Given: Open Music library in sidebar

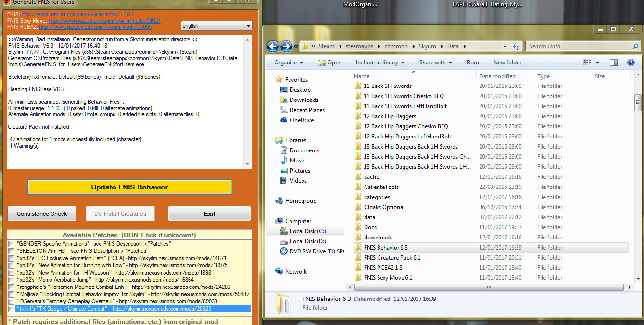Looking at the screenshot, I should point(298,161).
